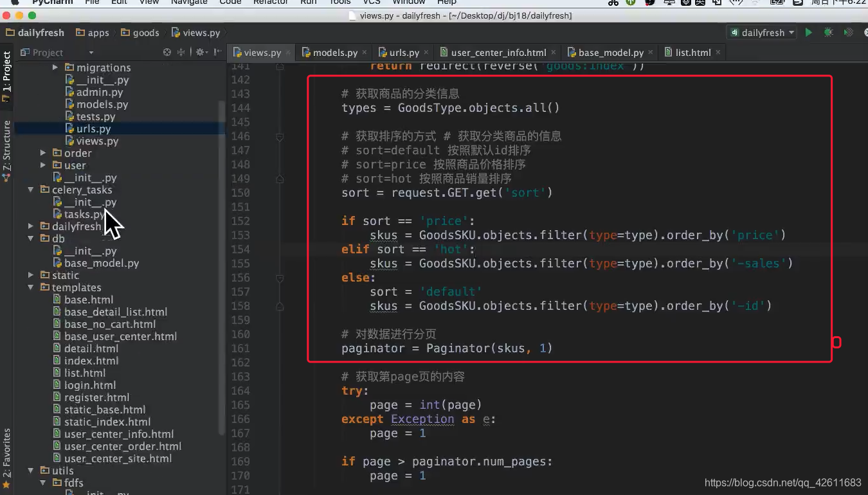
Task: Expand the static folder
Action: click(x=31, y=275)
